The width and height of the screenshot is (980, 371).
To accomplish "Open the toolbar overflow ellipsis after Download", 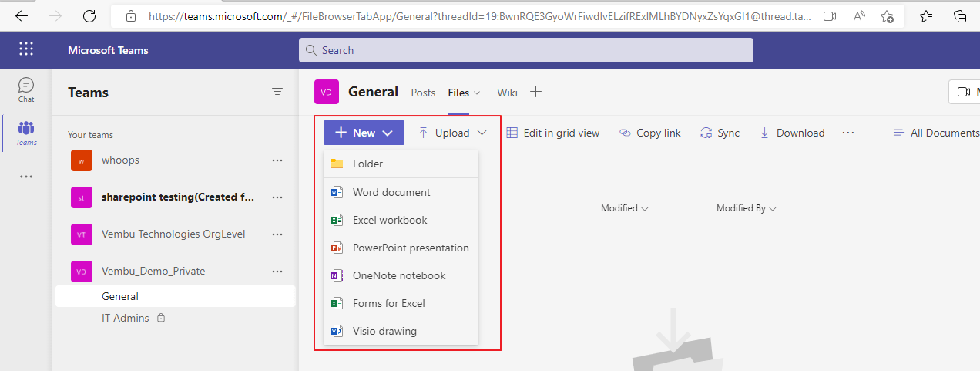I will coord(848,133).
